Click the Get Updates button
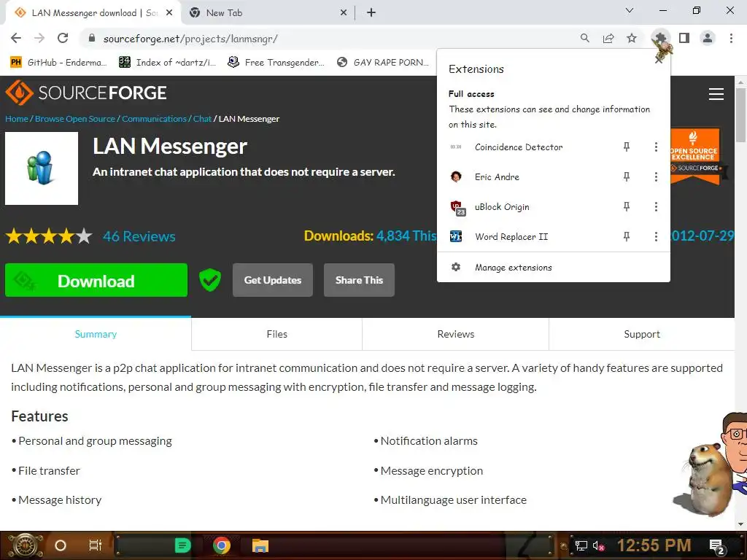 point(273,280)
